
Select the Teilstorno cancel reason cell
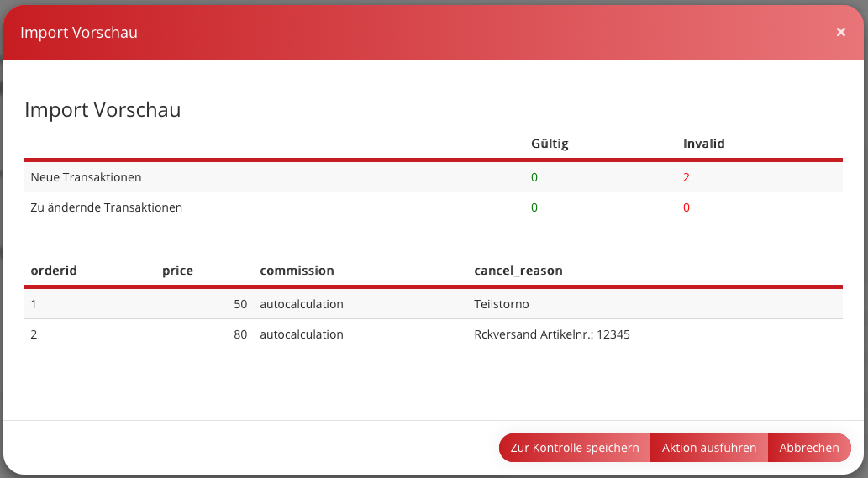pos(502,304)
